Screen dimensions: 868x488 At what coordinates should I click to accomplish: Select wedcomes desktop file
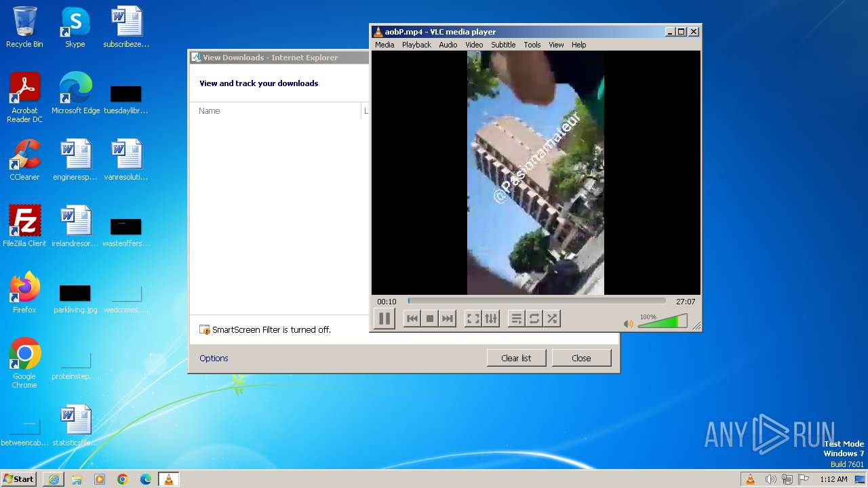tap(126, 298)
